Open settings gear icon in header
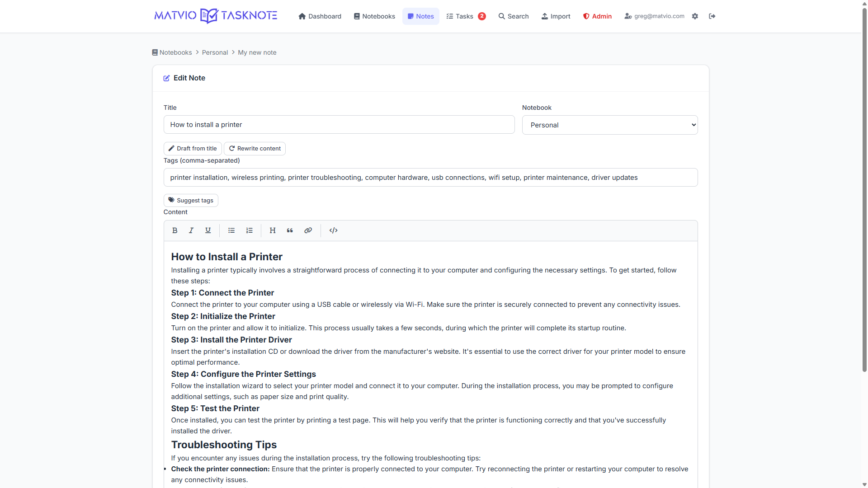 tap(695, 16)
